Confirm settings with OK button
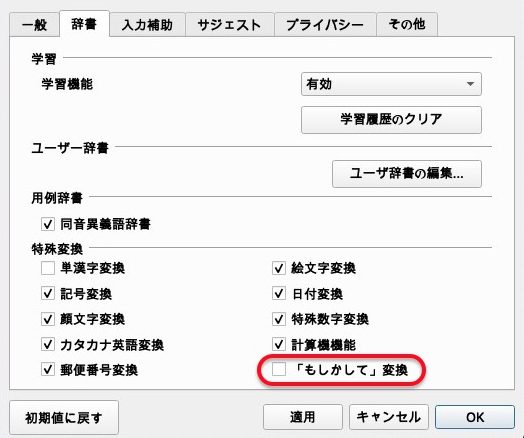Viewport: 524px width, 438px height. pos(475,417)
